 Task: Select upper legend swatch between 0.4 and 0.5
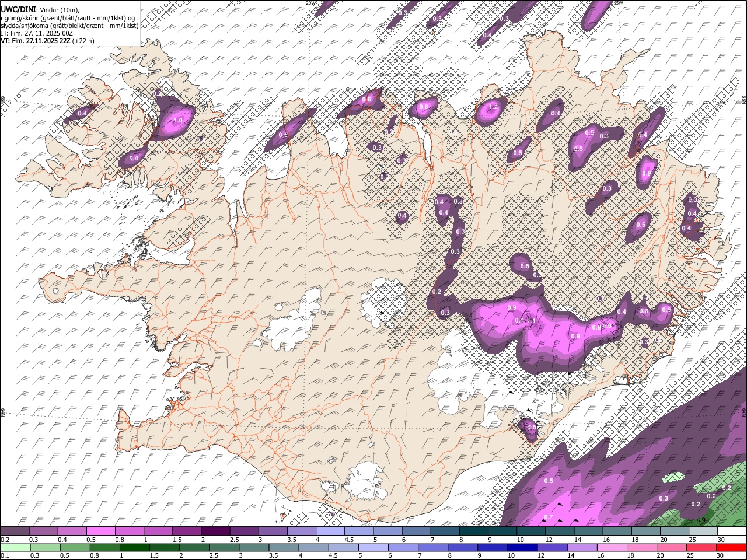tap(72, 531)
